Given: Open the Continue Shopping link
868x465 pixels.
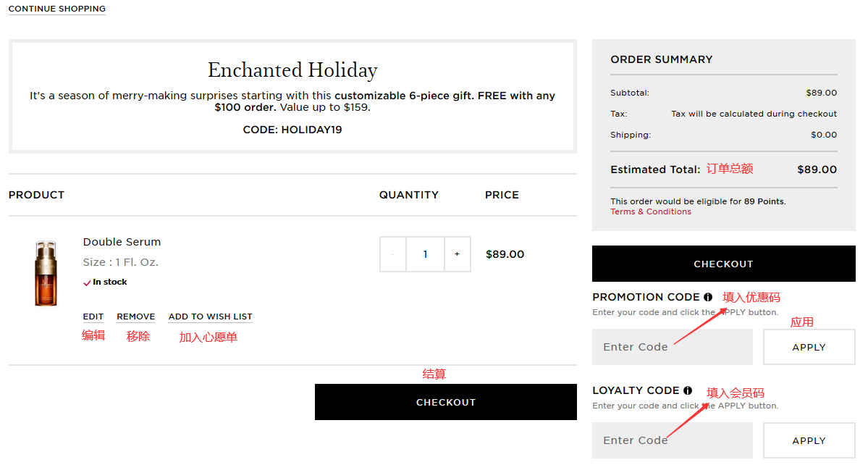Looking at the screenshot, I should click(x=57, y=9).
